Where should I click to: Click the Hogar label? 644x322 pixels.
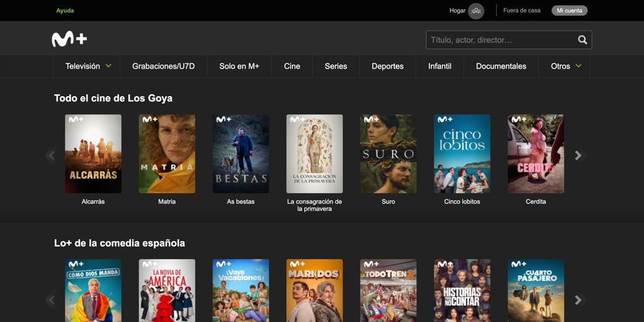(457, 11)
